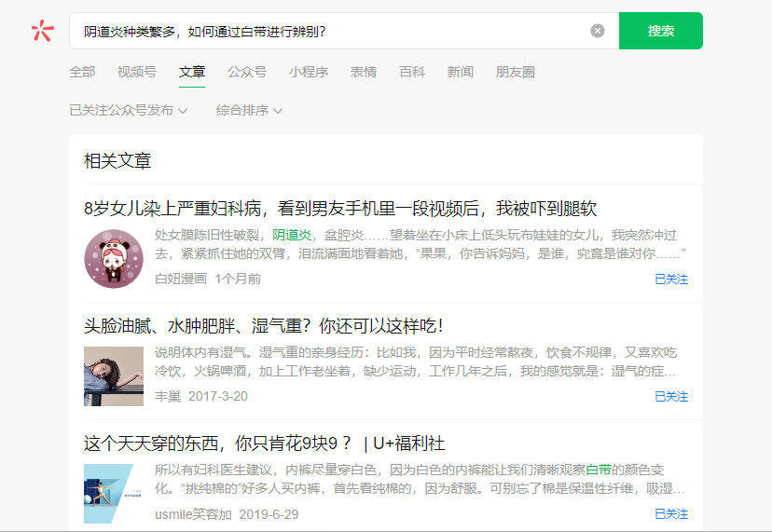The width and height of the screenshot is (772, 532).
Task: Click the green 搜索 button
Action: tap(661, 31)
